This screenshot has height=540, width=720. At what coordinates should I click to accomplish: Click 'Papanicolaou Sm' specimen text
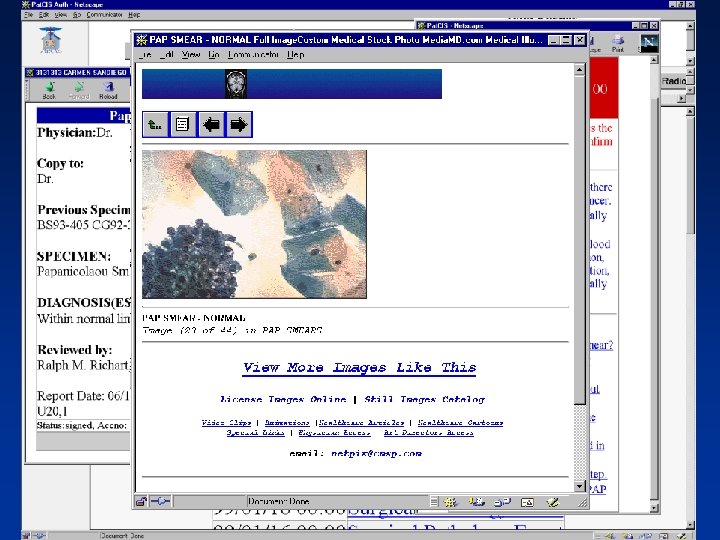[x=84, y=271]
